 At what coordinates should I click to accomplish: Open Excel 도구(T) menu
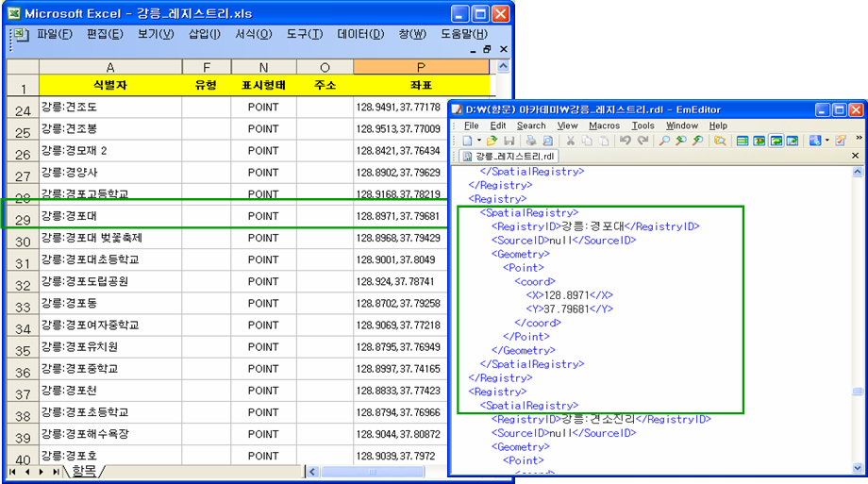coord(305,34)
